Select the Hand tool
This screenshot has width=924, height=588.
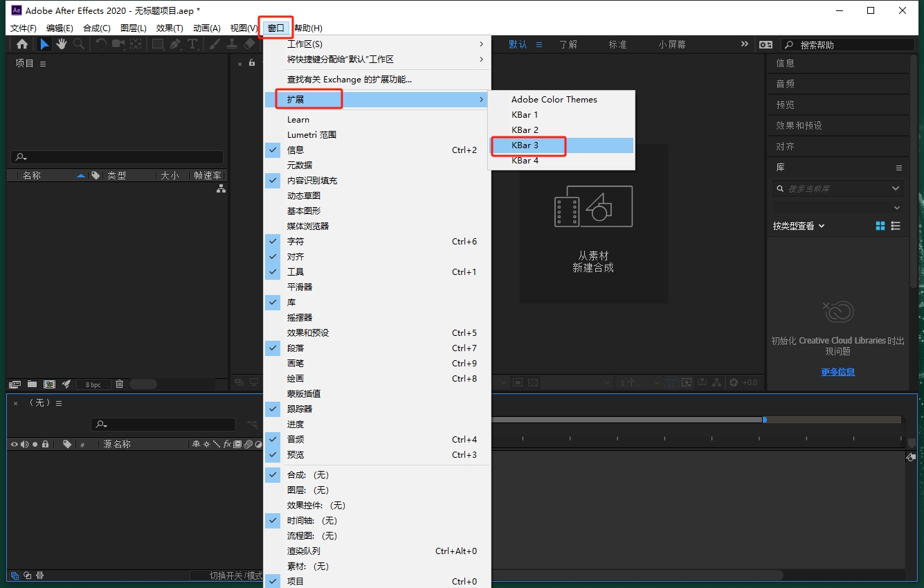62,44
